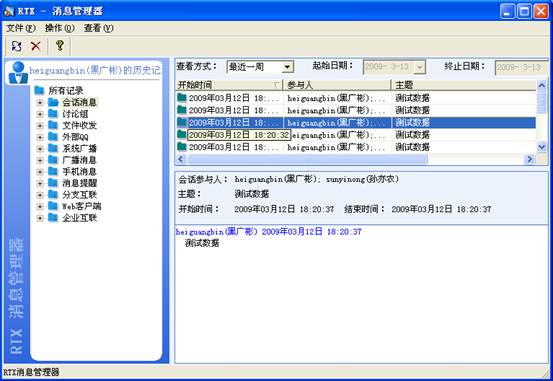The width and height of the screenshot is (553, 381).
Task: Open help via the question mark icon
Action: 60,46
